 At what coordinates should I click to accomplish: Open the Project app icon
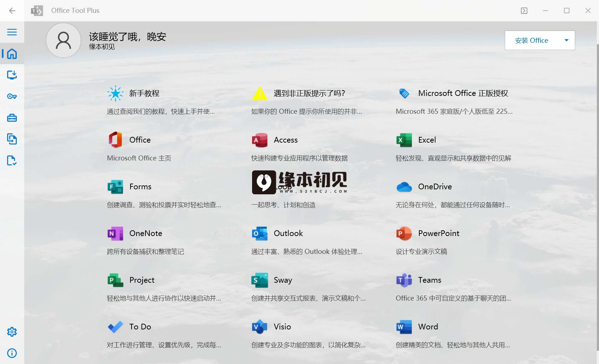pos(115,280)
